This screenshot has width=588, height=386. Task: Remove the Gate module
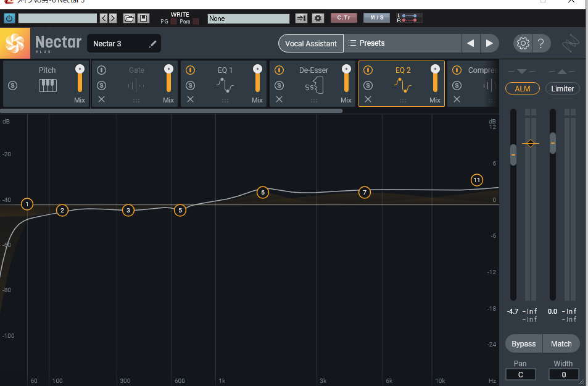pyautogui.click(x=102, y=99)
